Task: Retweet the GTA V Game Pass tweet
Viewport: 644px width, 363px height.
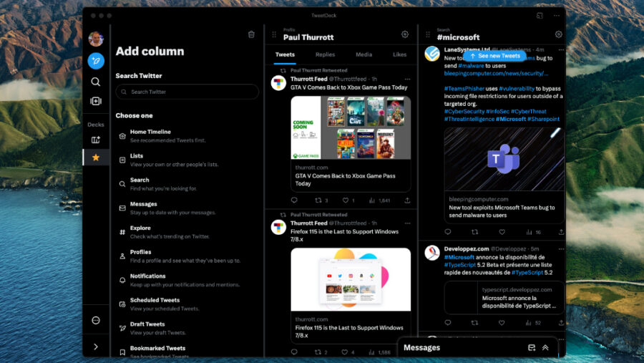Action: (x=318, y=200)
